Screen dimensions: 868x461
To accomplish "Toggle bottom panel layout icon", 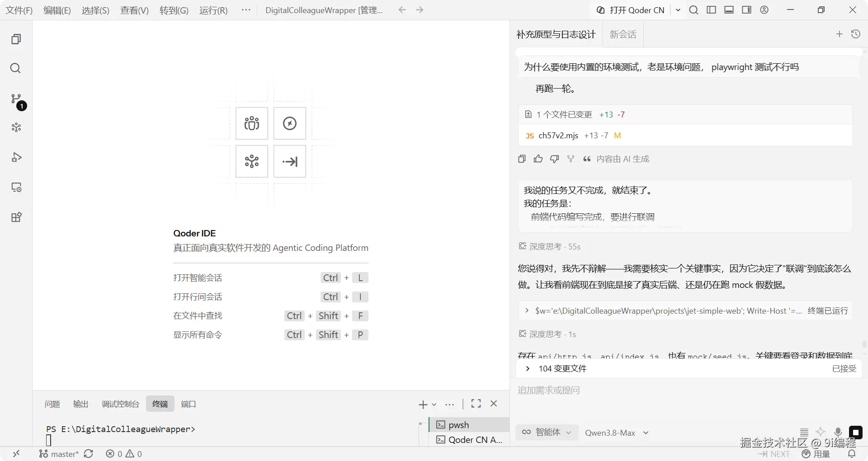I will (x=729, y=10).
